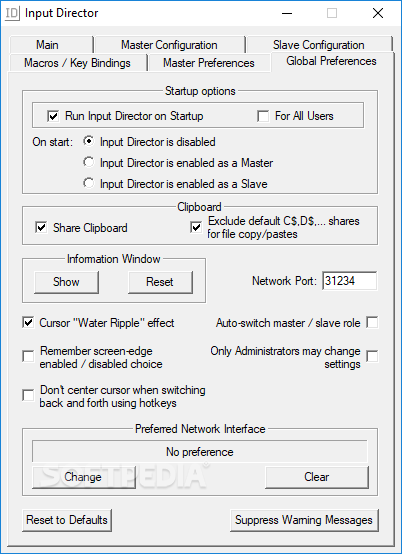Switch to the Main tab
The height and width of the screenshot is (554, 402).
point(52,45)
